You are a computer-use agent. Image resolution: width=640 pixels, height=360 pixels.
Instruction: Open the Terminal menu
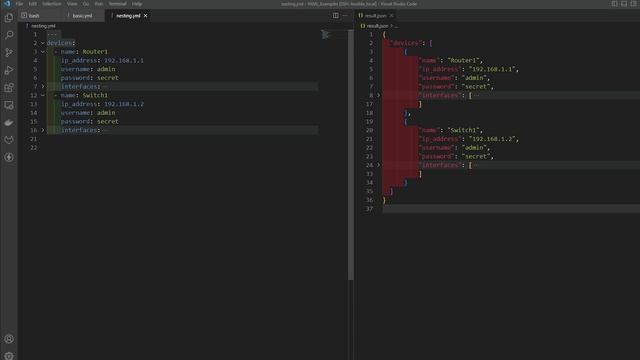click(x=118, y=4)
